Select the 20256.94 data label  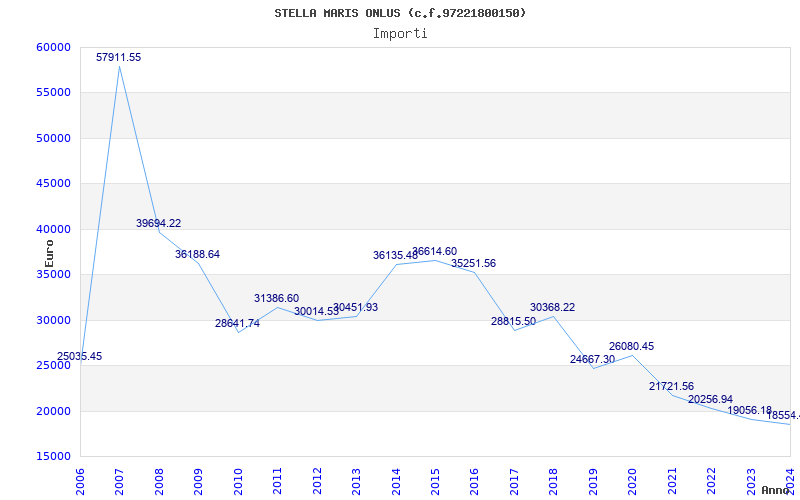[711, 399]
